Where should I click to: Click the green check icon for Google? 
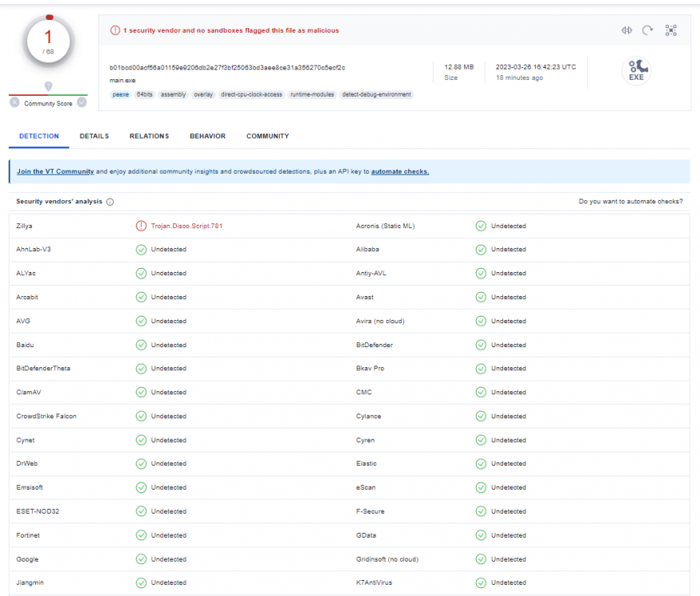(141, 559)
